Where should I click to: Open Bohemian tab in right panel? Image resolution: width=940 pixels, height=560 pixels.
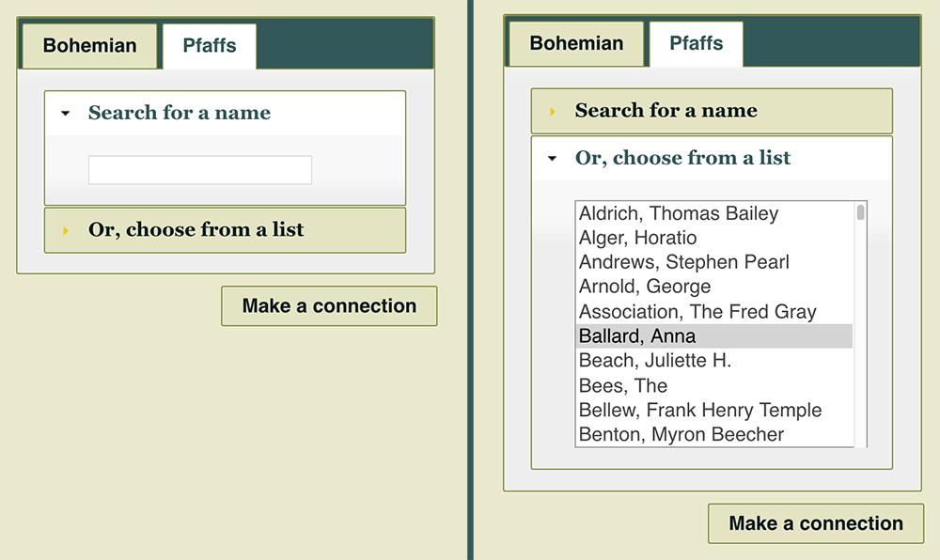[x=576, y=44]
